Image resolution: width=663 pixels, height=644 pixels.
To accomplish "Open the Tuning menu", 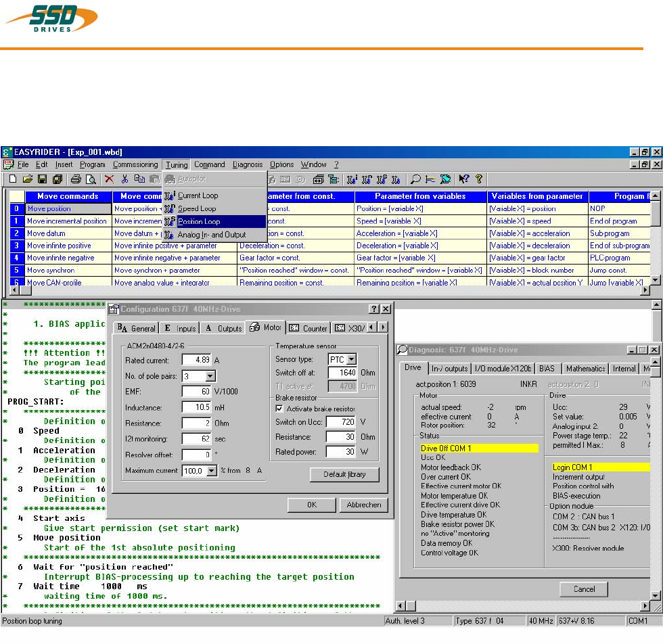I will [x=177, y=165].
